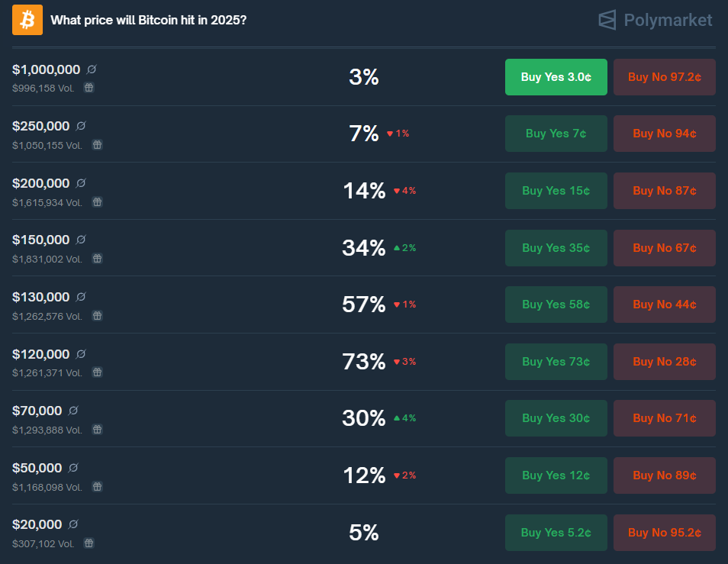The image size is (728, 564).
Task: Choose Buy Yes 15¢ on $200,000 outcome
Action: (556, 191)
